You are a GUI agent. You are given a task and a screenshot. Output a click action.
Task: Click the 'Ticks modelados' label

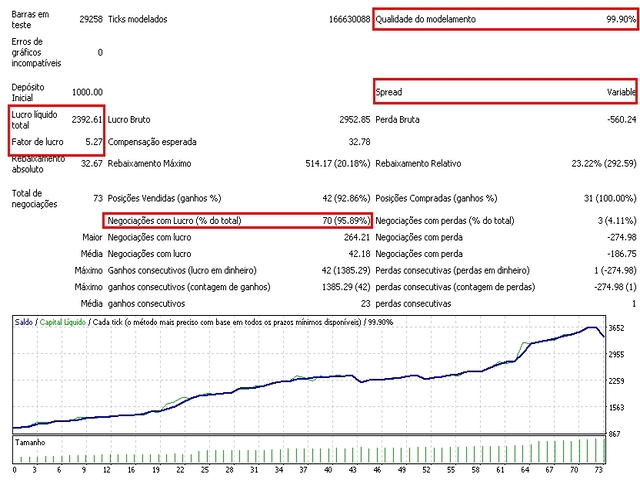[x=138, y=19]
